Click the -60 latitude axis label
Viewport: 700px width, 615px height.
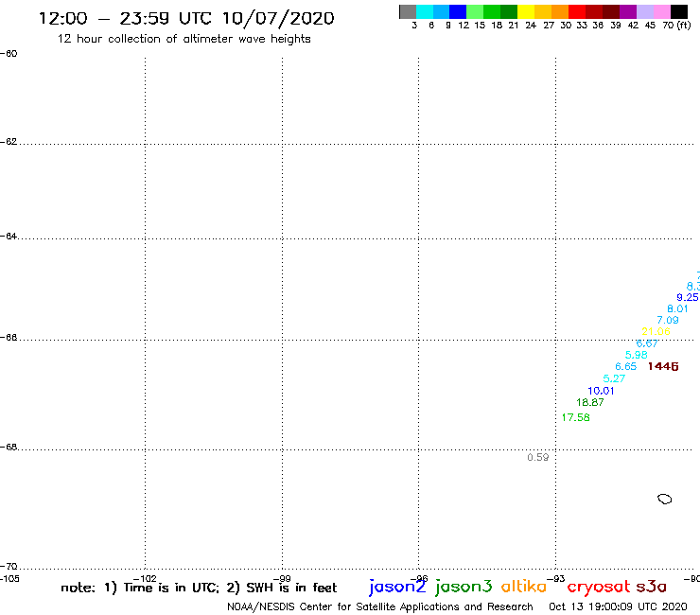tap(9, 54)
